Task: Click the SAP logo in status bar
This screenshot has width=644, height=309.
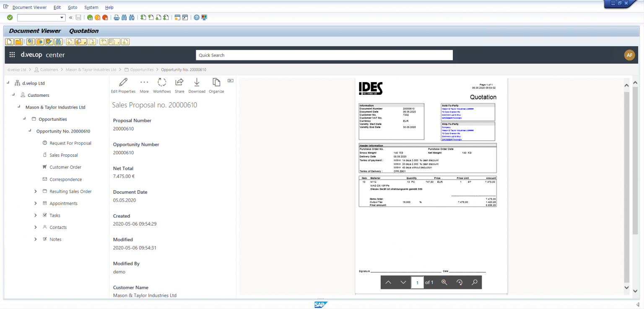Action: click(321, 305)
